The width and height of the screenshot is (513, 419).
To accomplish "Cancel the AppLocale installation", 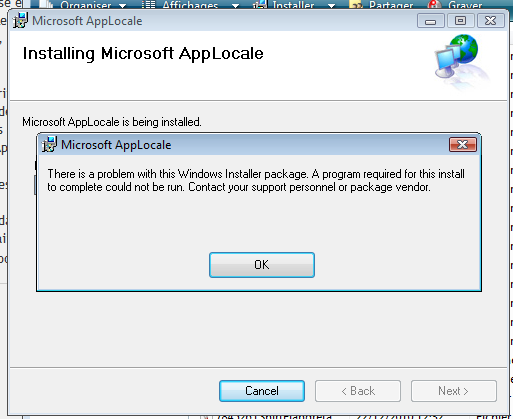I will pyautogui.click(x=262, y=391).
